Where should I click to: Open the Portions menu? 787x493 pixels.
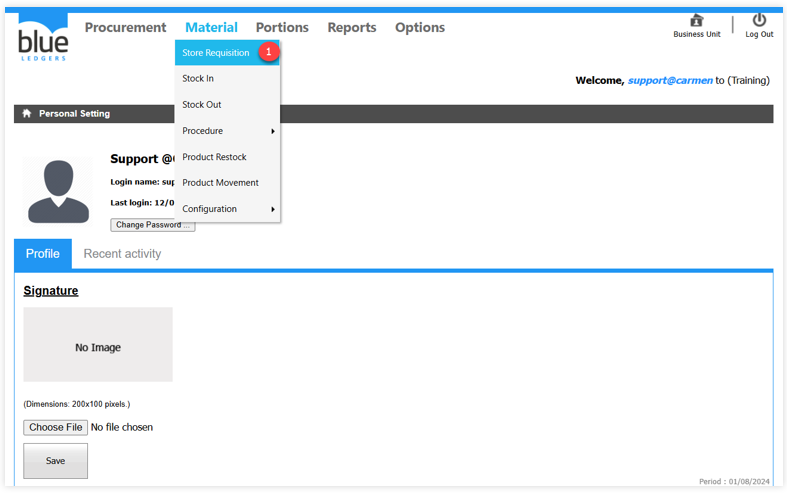pos(282,28)
